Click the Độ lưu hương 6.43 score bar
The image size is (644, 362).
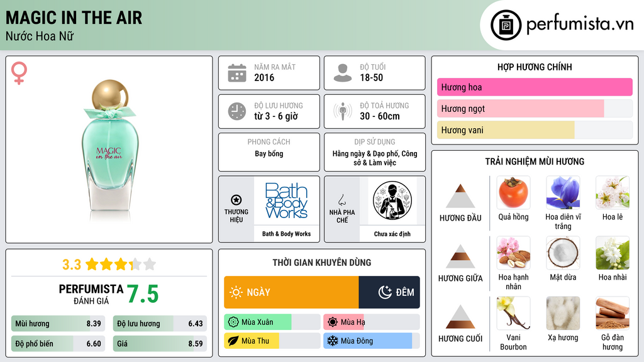(x=160, y=324)
